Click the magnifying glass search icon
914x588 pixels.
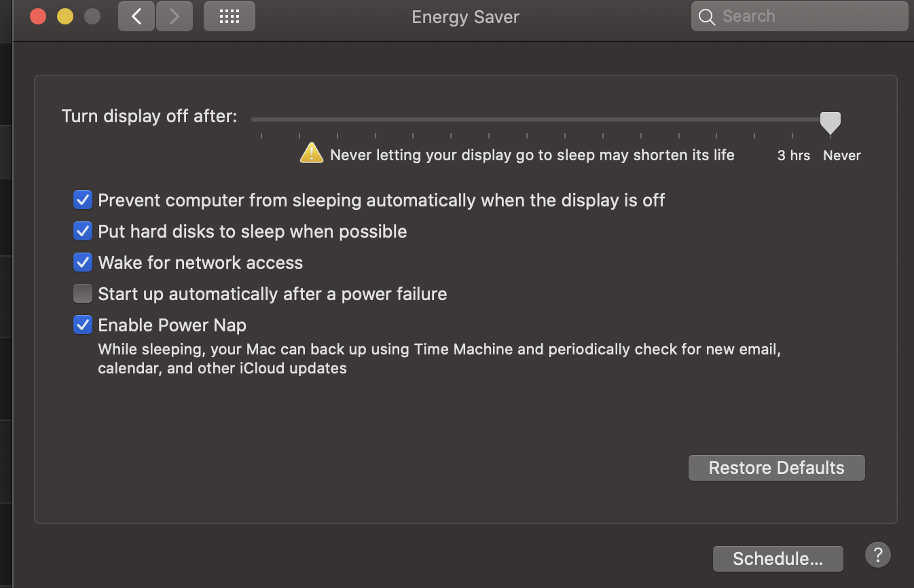click(707, 17)
